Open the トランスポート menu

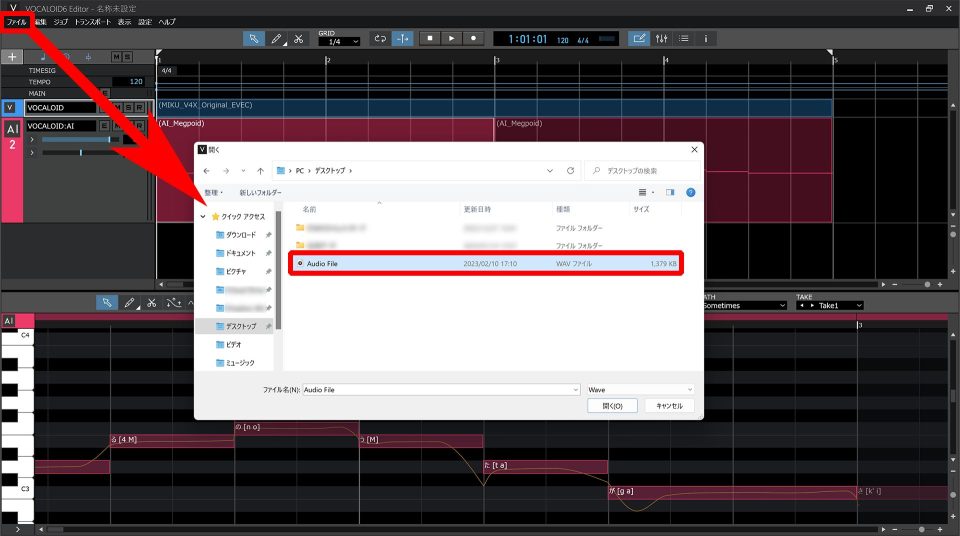[x=92, y=21]
